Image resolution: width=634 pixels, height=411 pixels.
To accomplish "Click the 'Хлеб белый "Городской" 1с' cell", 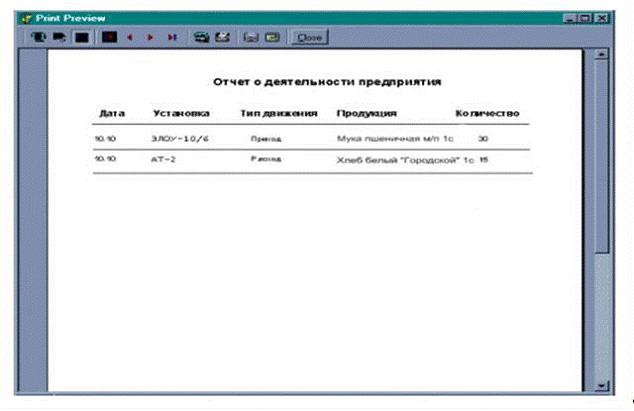I will tap(405, 160).
